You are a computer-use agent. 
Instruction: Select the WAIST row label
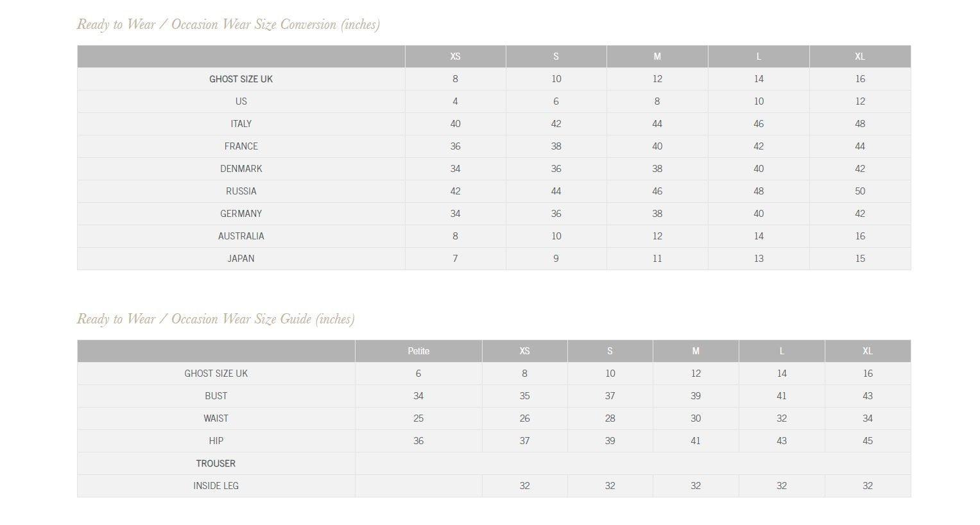pyautogui.click(x=216, y=418)
